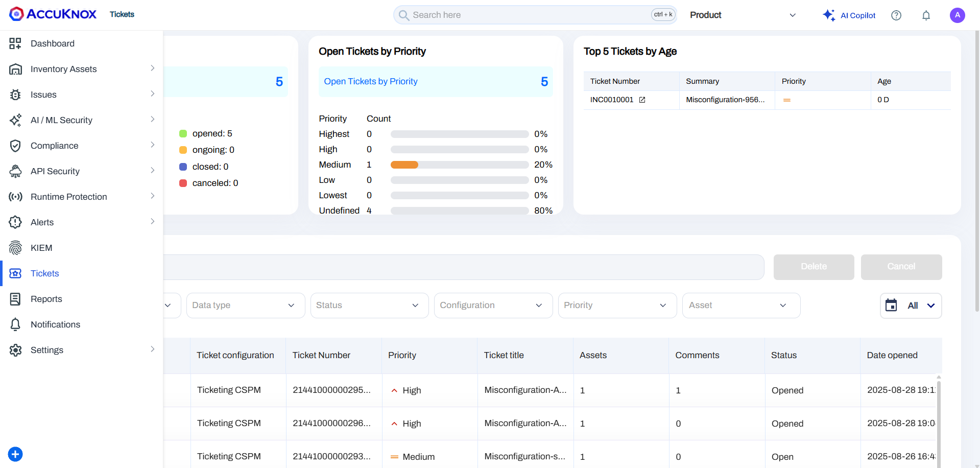Image resolution: width=980 pixels, height=468 pixels.
Task: Click the AccuKnox logo icon
Action: 16,14
